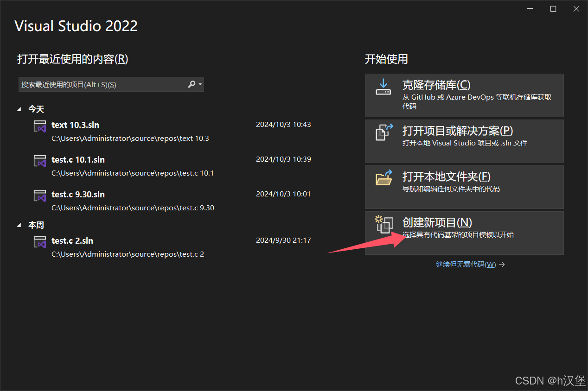Open recent solution text 10.3.sln
Viewport: 588px width, 391px height.
(x=75, y=125)
